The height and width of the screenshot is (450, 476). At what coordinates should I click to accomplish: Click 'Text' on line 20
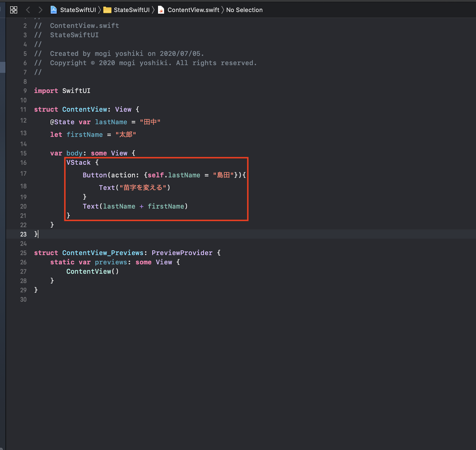90,206
